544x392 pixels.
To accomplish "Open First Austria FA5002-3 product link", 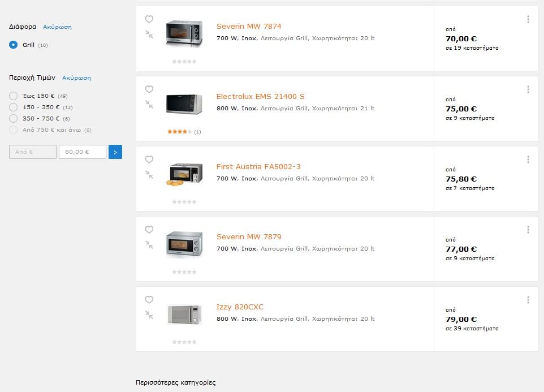I will tap(258, 166).
